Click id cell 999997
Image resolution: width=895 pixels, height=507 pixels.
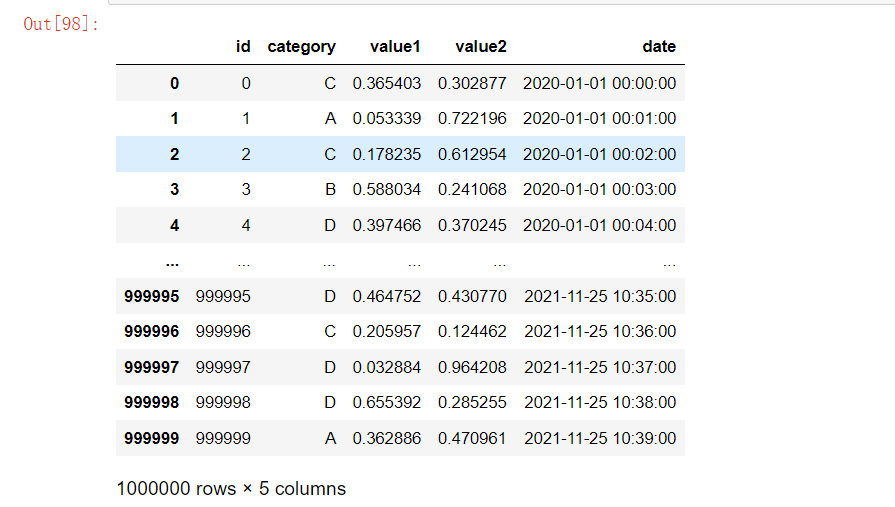pos(223,367)
